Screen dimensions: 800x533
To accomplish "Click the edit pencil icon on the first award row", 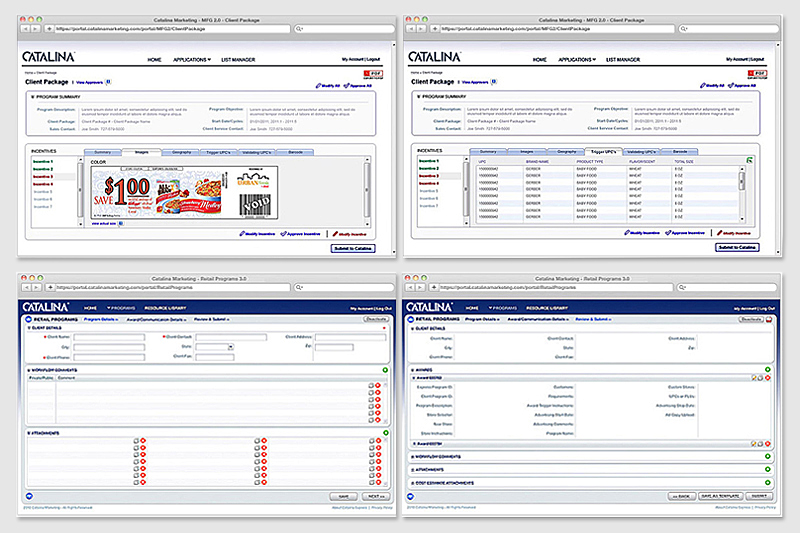I will [x=753, y=379].
